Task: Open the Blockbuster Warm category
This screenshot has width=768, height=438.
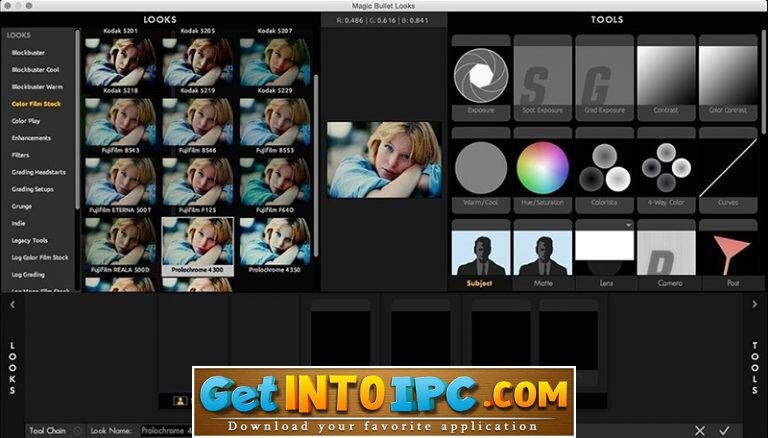Action: tap(37, 87)
